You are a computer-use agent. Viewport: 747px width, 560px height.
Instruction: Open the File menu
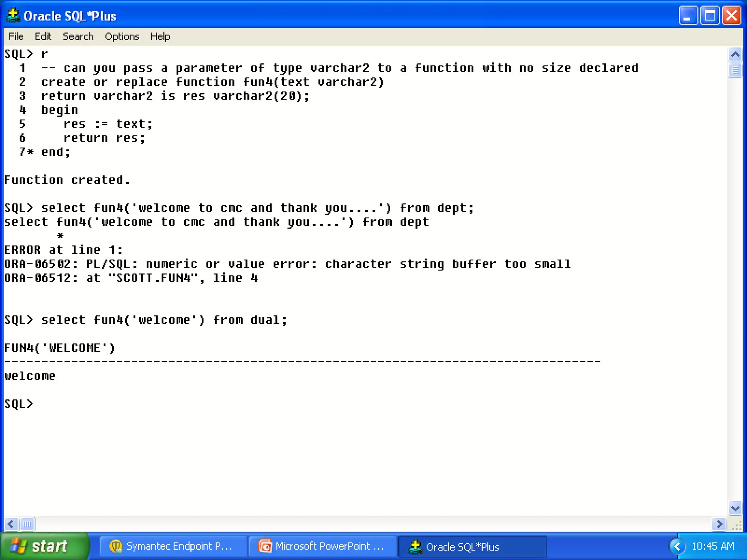16,36
